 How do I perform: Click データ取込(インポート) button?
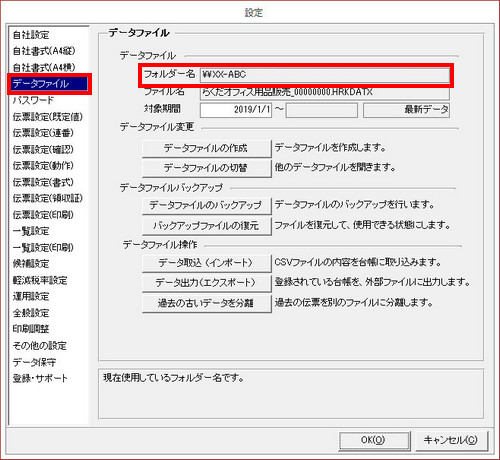[x=206, y=263]
